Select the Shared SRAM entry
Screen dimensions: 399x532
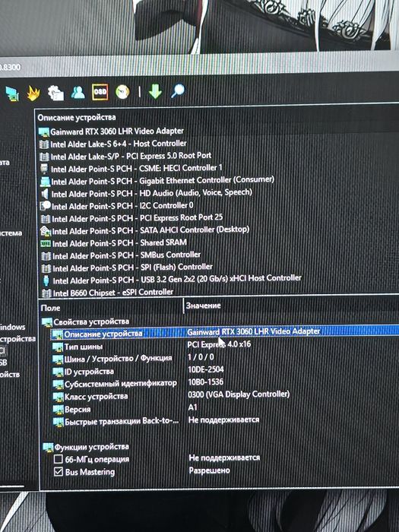click(x=119, y=243)
